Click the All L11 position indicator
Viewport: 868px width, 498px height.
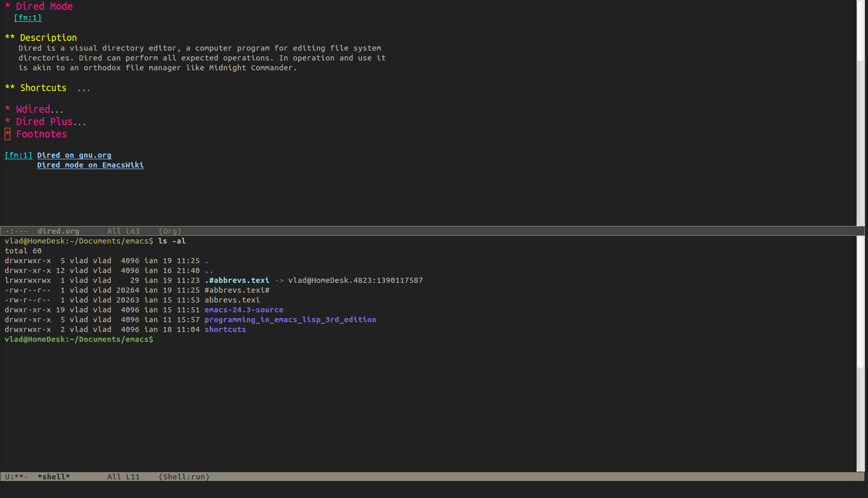coord(123,477)
